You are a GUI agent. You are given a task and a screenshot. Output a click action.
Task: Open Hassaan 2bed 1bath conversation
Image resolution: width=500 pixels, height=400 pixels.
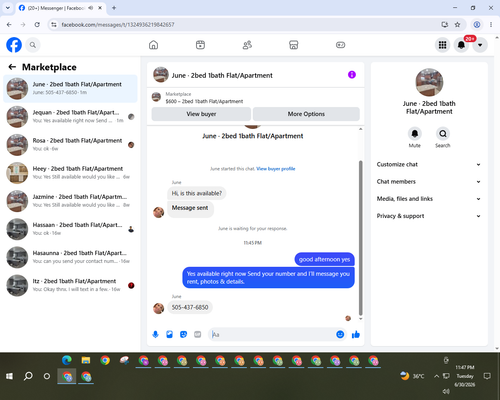70,229
